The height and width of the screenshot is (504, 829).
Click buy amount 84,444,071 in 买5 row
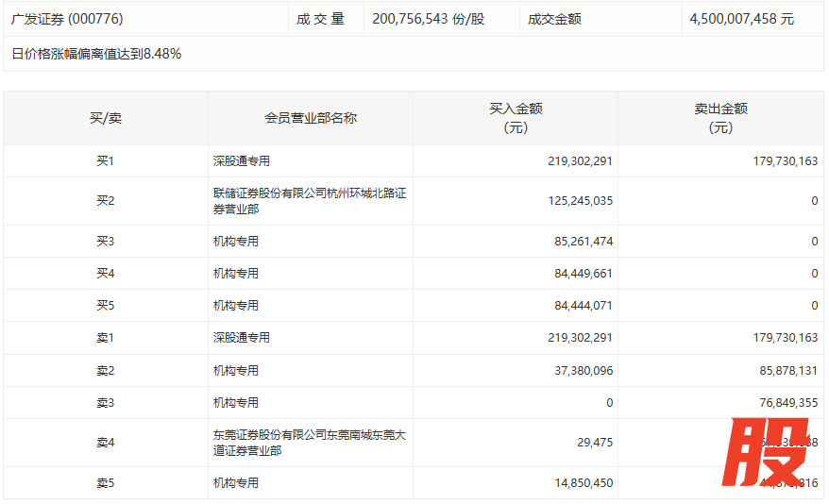coord(580,306)
